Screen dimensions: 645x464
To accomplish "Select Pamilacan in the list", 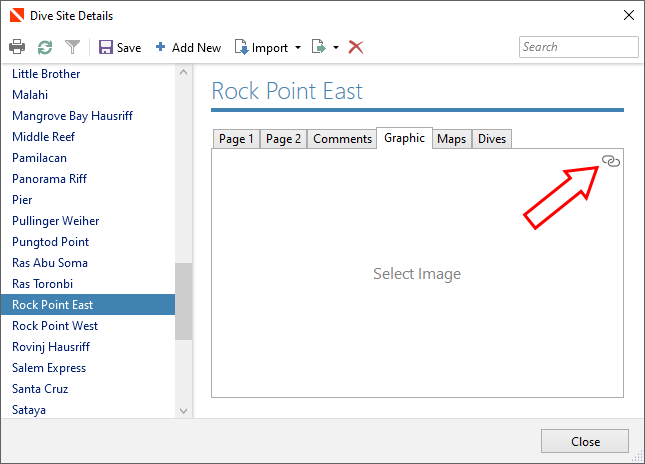I will [x=88, y=158].
